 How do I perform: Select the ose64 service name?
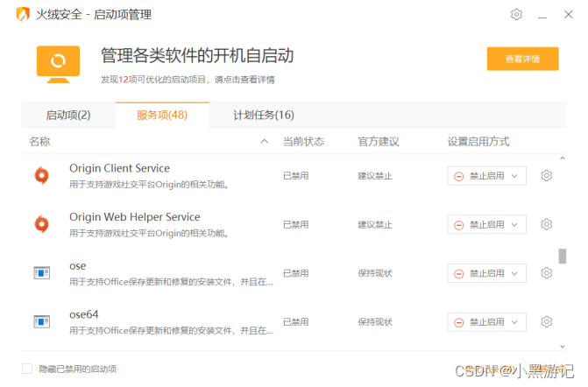click(x=84, y=314)
